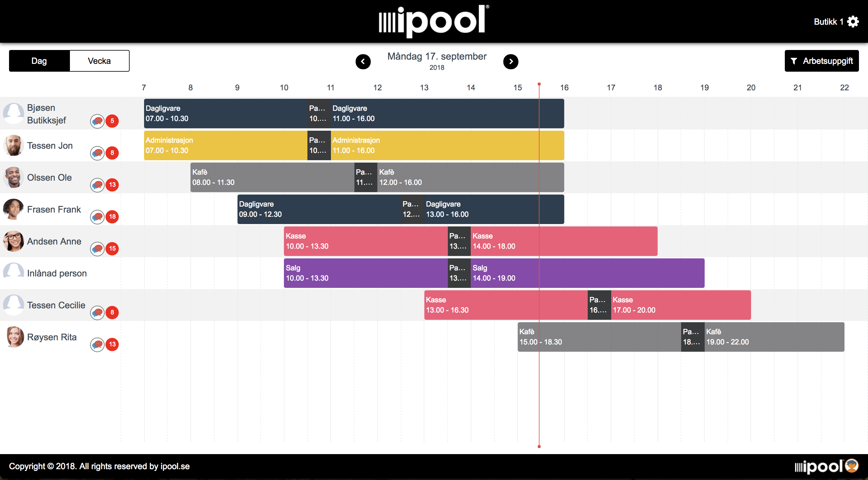The width and height of the screenshot is (868, 480).
Task: Go to the previous day with the left chevron
Action: click(x=363, y=62)
